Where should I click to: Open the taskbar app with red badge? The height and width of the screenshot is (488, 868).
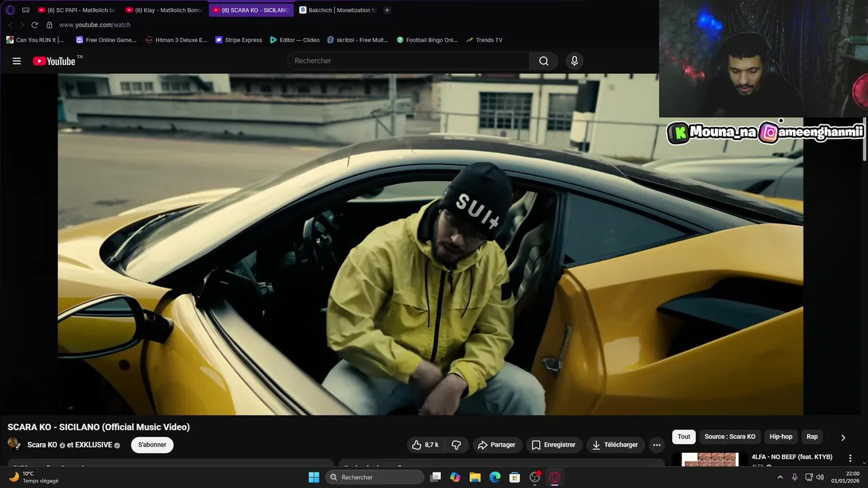pos(535,477)
